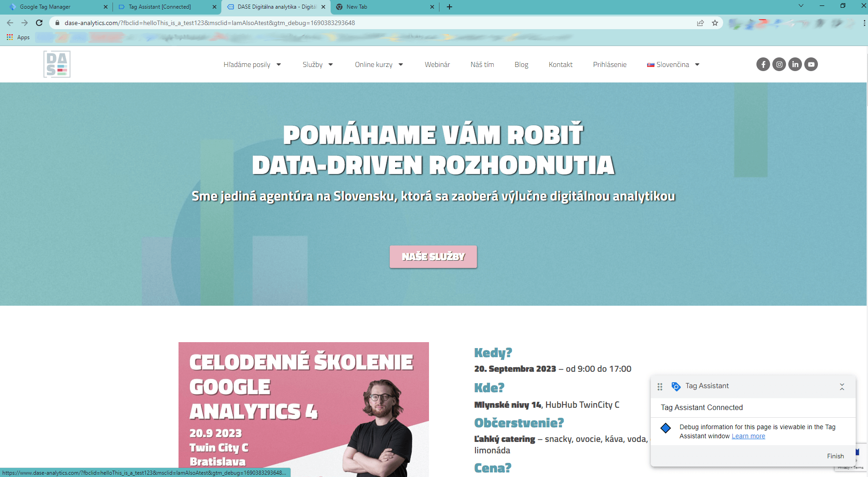The image size is (868, 477).
Task: Click the Tag Assistant logo icon in popup
Action: (676, 386)
